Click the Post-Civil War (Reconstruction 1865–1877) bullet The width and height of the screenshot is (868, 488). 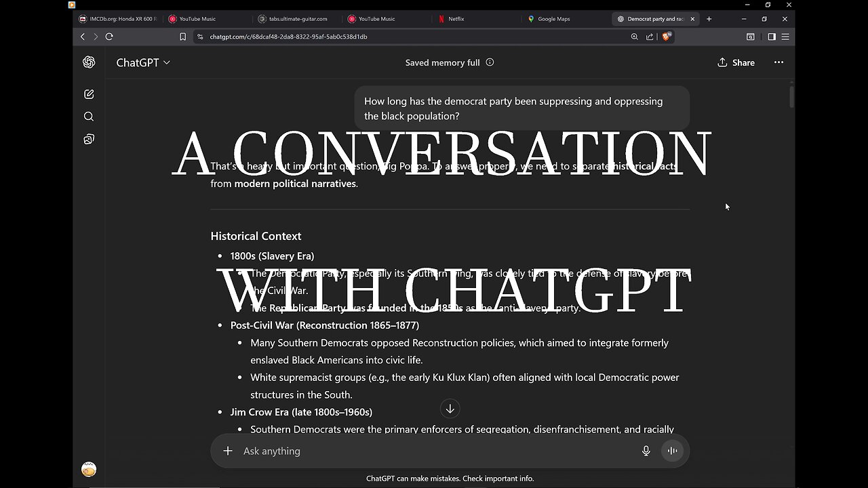(325, 325)
